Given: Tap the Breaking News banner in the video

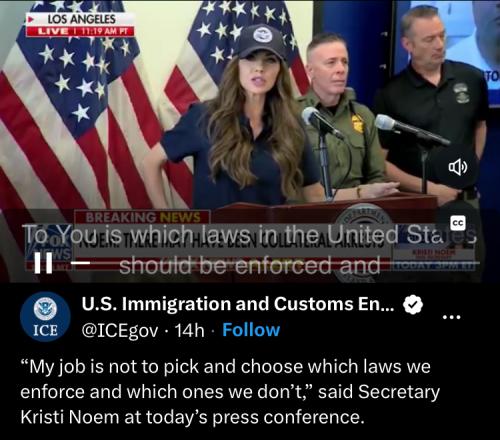Looking at the screenshot, I should [x=142, y=217].
